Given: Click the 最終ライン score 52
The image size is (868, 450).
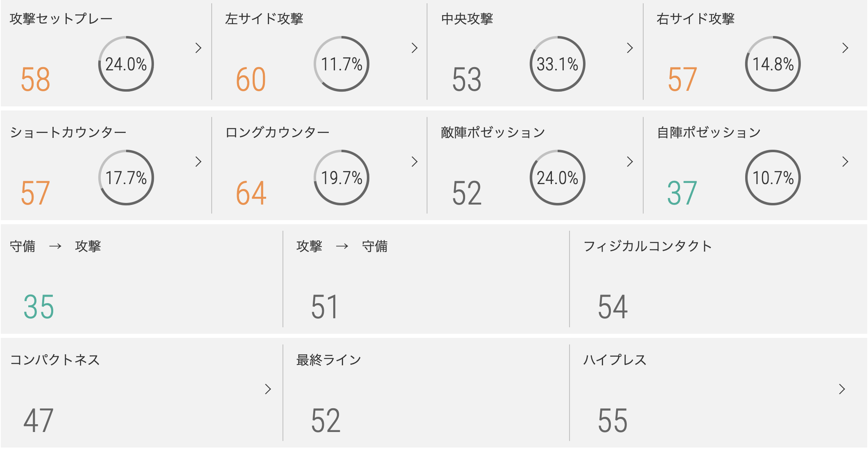Looking at the screenshot, I should click(326, 421).
